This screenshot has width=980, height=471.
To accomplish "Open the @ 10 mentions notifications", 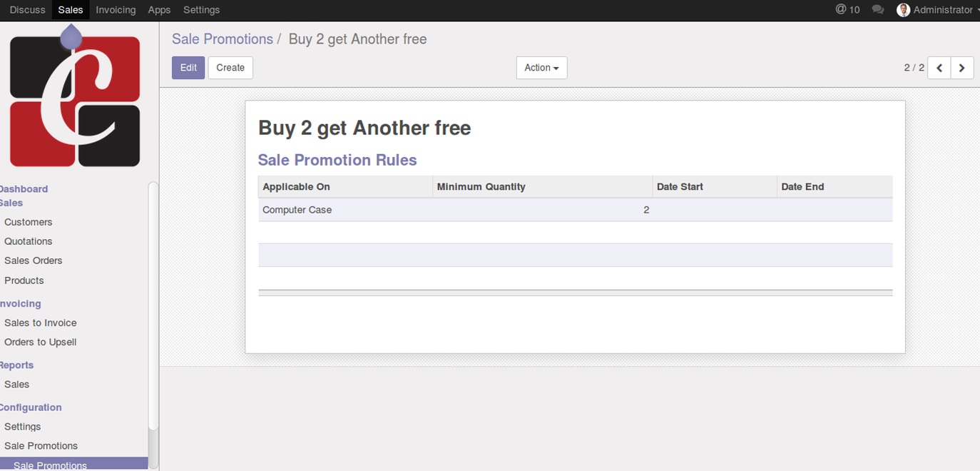I will coord(848,10).
